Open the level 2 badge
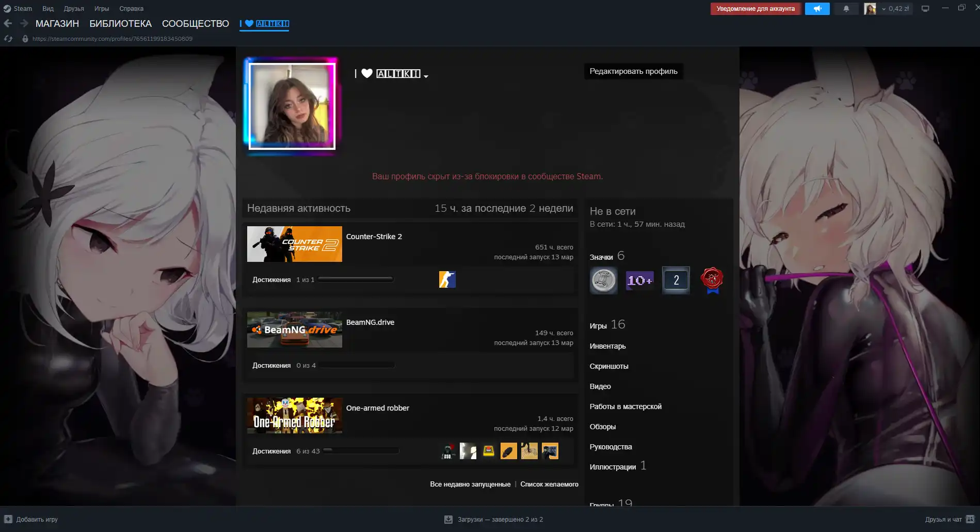The image size is (980, 532). [676, 280]
